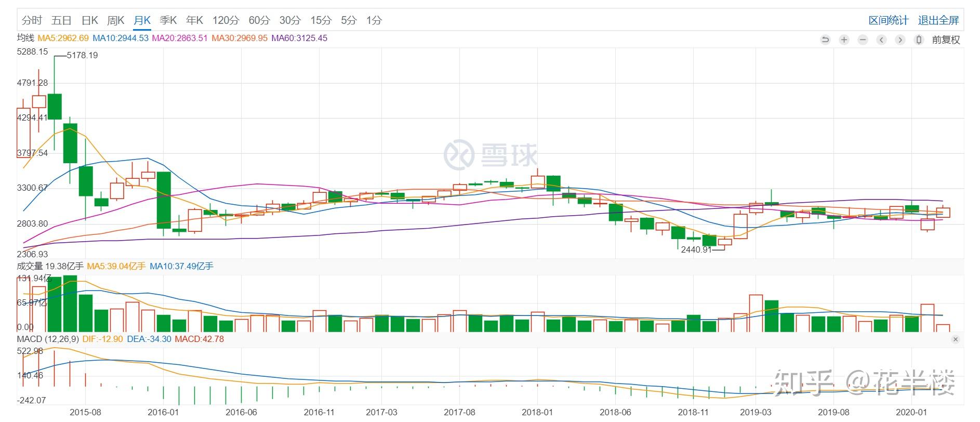Click the MA5:2962.69 moving average label

(63, 38)
